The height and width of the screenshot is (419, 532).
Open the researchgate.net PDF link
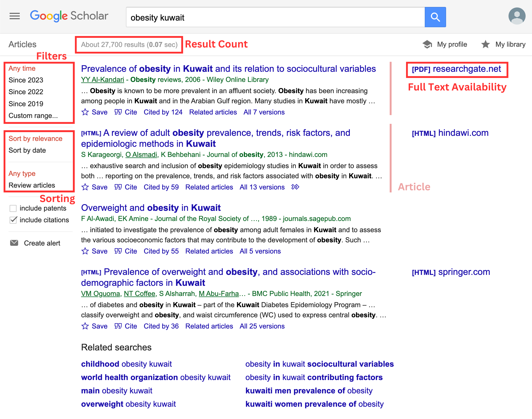pyautogui.click(x=456, y=69)
